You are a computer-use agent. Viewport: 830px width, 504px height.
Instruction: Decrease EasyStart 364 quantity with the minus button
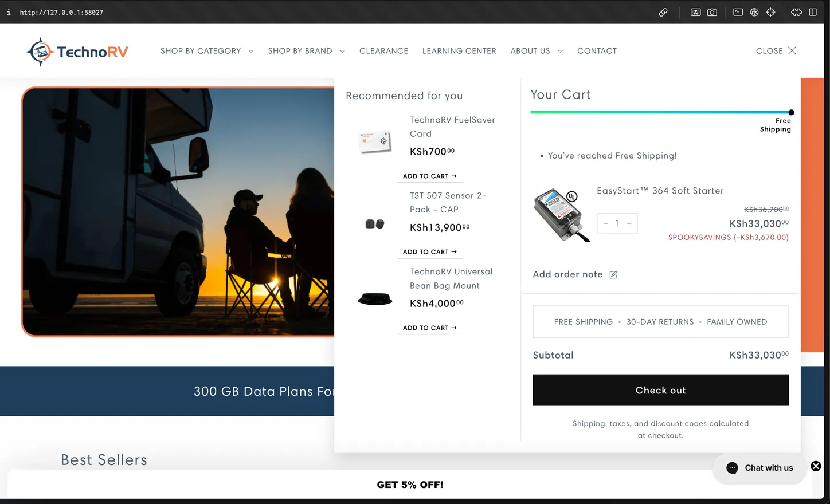pos(605,223)
